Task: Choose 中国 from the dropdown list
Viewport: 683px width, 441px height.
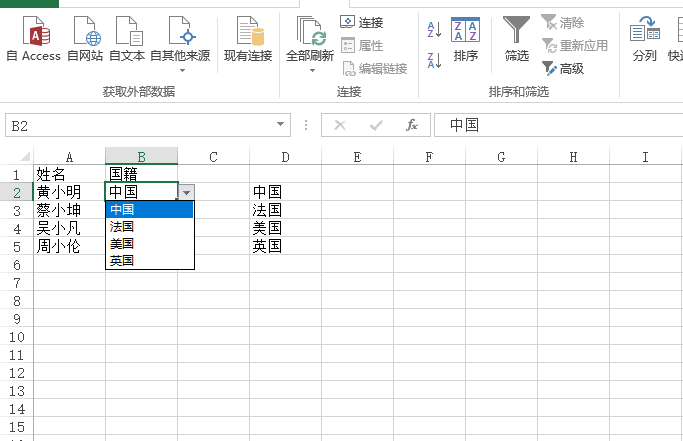Action: click(x=149, y=209)
